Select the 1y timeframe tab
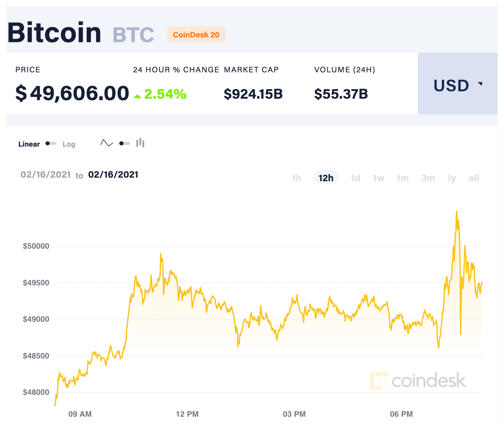 (x=451, y=178)
